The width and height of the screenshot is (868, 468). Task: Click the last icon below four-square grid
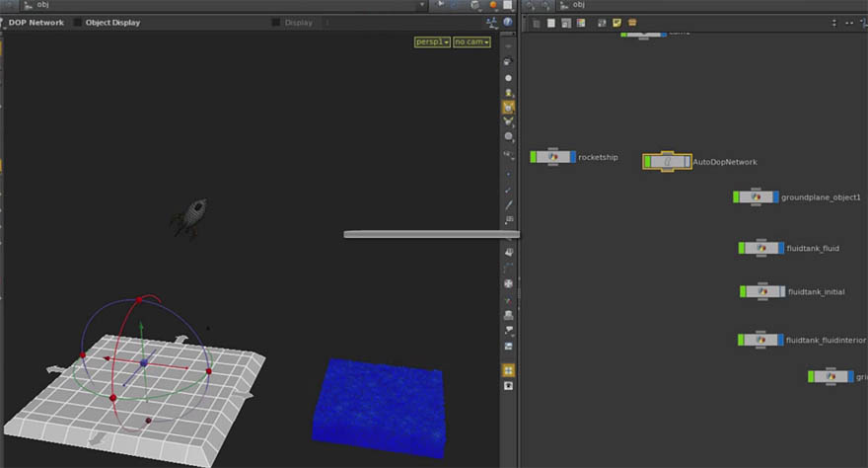pos(508,385)
